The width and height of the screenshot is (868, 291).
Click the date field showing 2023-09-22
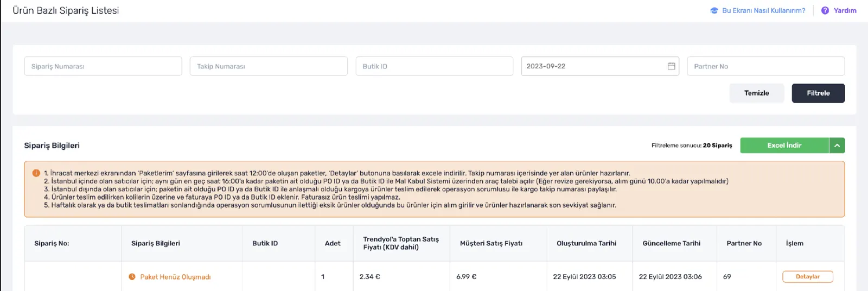(x=600, y=66)
